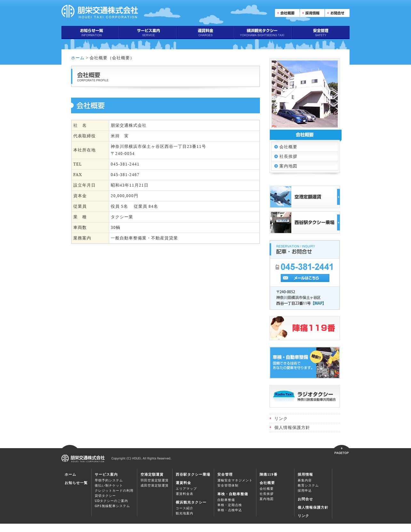This screenshot has height=532, width=411.
Task: Click the company building photo
Action: [x=305, y=94]
